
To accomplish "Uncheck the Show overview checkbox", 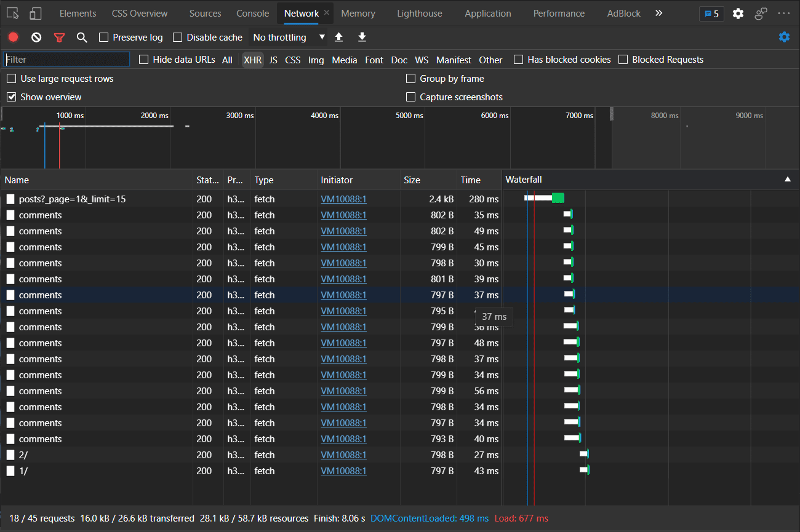I will click(x=12, y=97).
